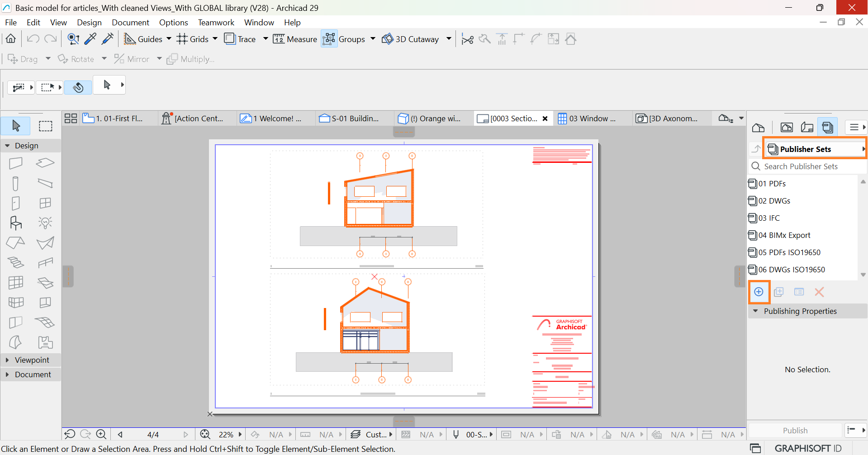Screen dimensions: 868x455
Task: Open the Trace dropdown arrow
Action: 266,39
